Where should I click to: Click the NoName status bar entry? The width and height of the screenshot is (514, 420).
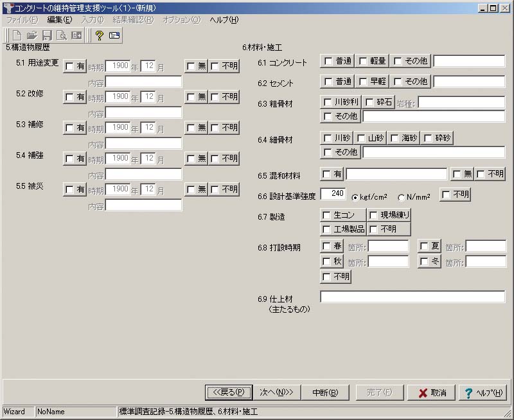(x=76, y=412)
